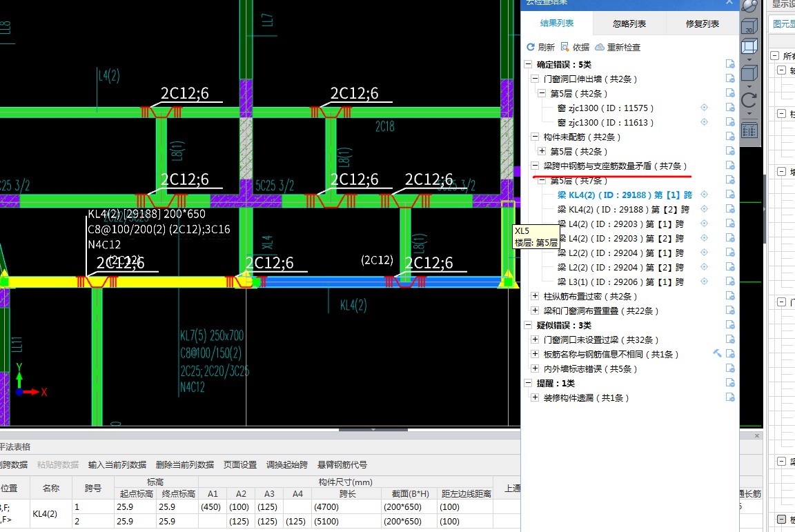Expand 梁和门窗洞布置重叠（共22条）
The image size is (795, 532).
(x=535, y=311)
